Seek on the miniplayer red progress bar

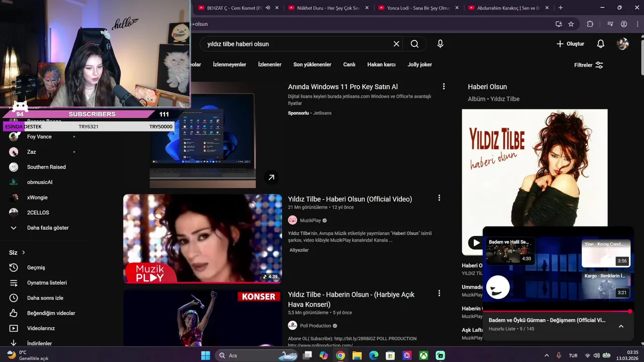(x=556, y=312)
